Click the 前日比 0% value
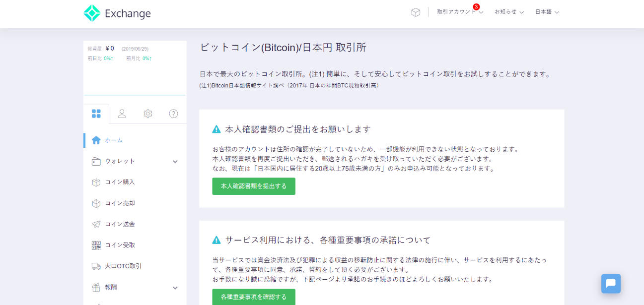This screenshot has width=644, height=305. (x=101, y=59)
